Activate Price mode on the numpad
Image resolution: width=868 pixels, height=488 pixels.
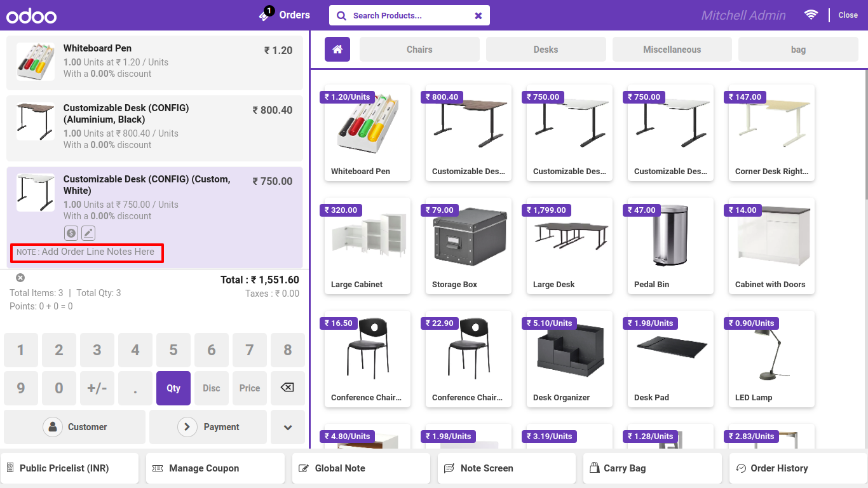[250, 388]
